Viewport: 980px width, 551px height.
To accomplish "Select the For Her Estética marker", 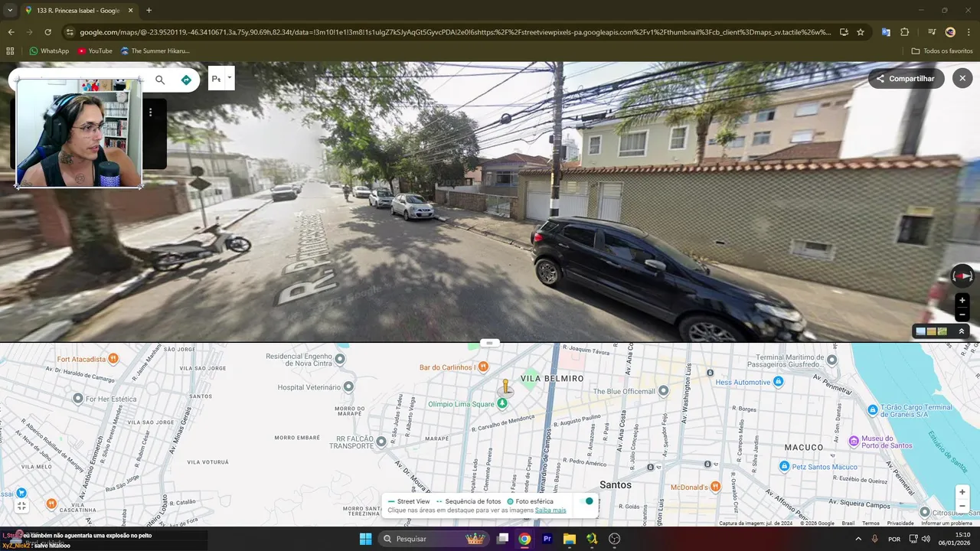I will 77,399.
